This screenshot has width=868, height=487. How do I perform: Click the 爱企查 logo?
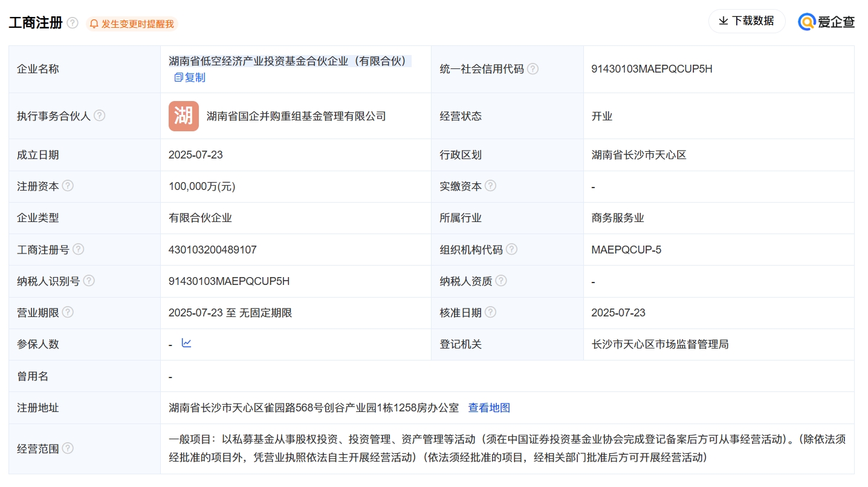click(826, 22)
